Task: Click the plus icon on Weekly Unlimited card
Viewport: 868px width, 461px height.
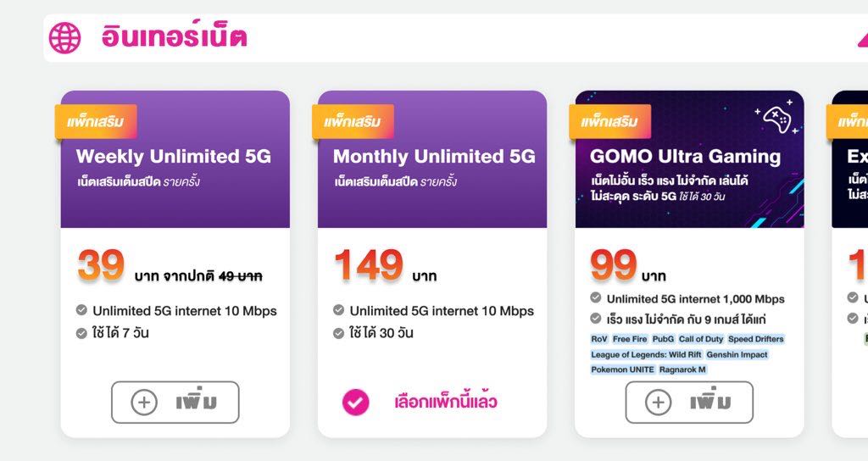Action: (144, 403)
